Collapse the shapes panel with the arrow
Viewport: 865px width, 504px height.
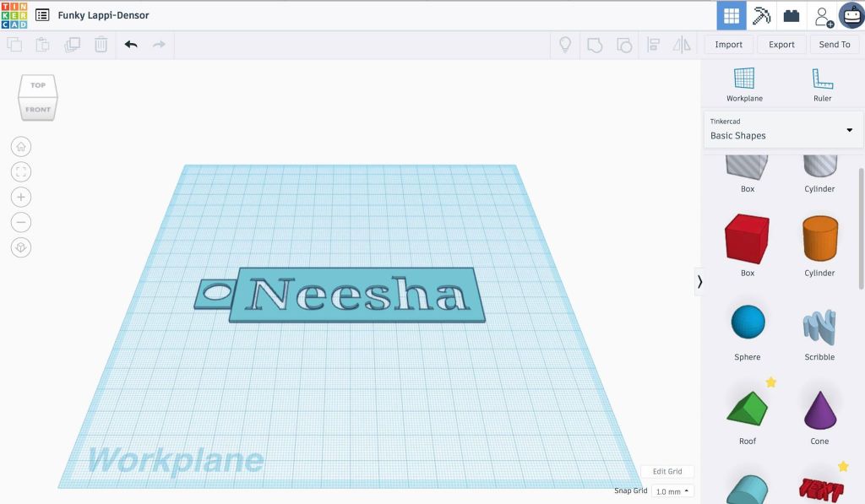(x=699, y=281)
